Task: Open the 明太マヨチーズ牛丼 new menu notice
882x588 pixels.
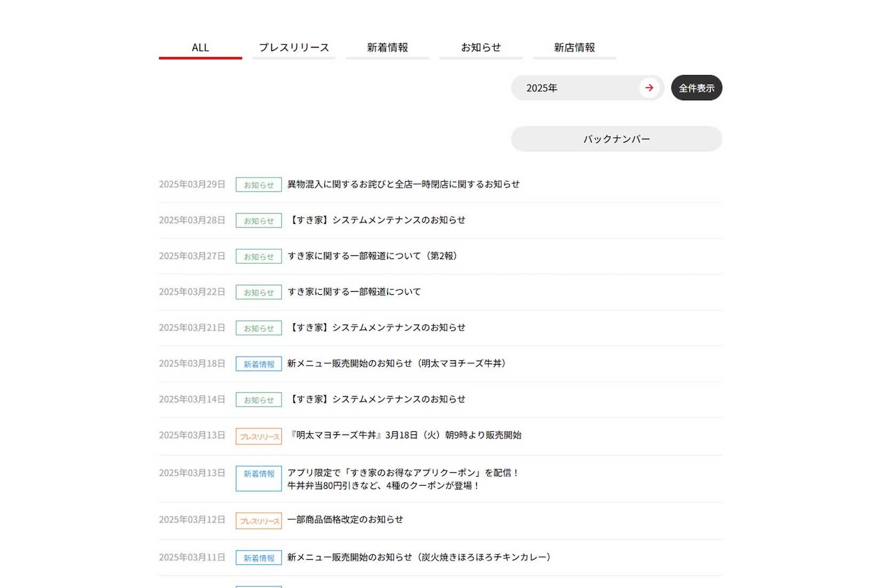Action: [x=398, y=364]
